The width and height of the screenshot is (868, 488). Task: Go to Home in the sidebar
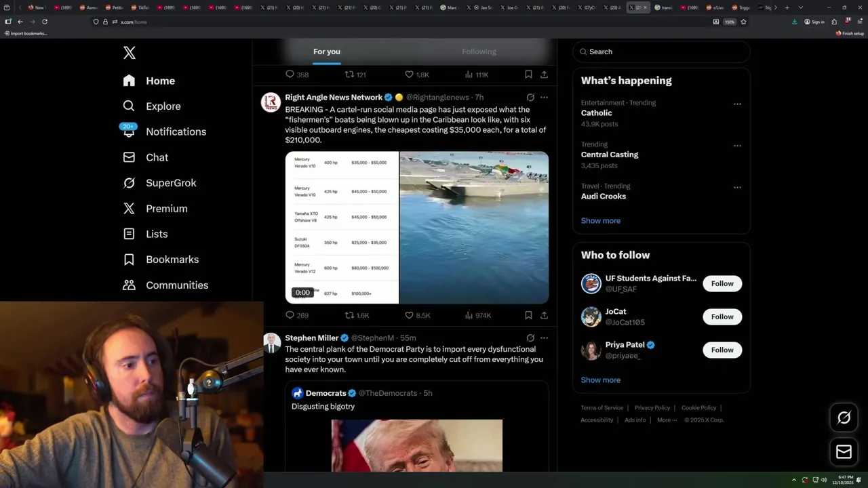tap(149, 81)
